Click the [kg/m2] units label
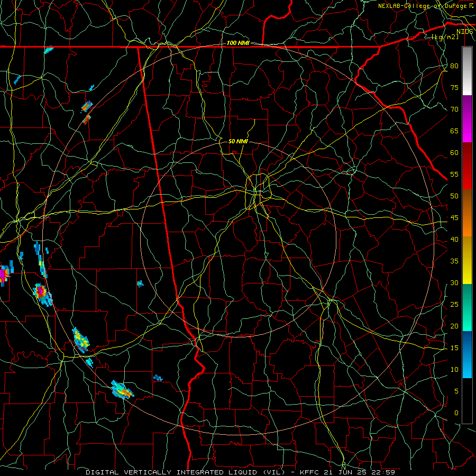The image size is (476, 476). 445,37
